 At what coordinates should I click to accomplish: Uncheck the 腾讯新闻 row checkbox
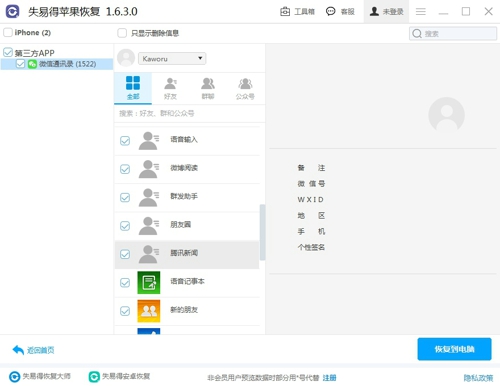click(125, 254)
